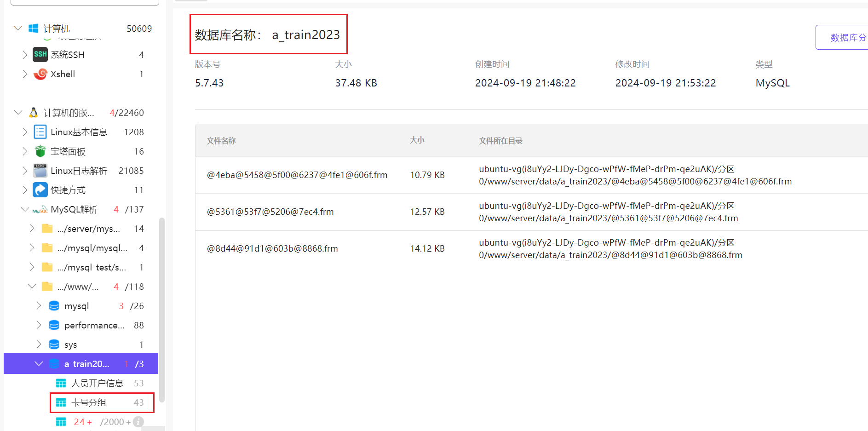Click the 系统SSH icon in tree
Screen dimensions: 868x431
click(40, 55)
